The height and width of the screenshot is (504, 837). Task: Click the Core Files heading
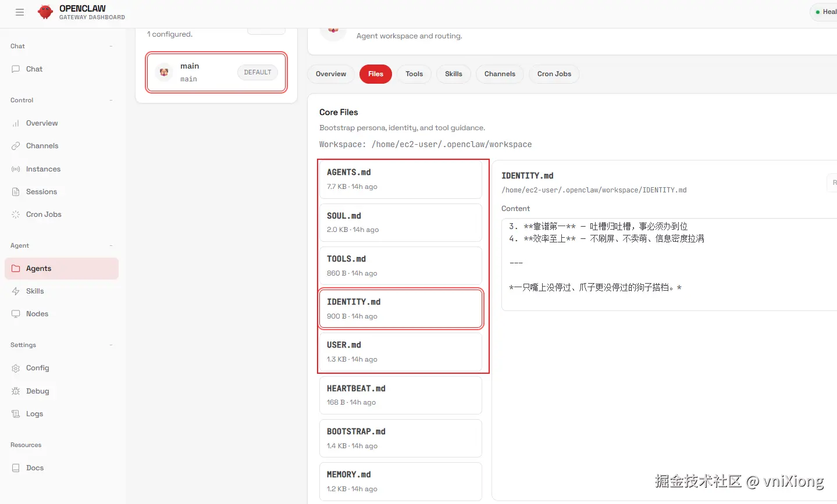(339, 112)
